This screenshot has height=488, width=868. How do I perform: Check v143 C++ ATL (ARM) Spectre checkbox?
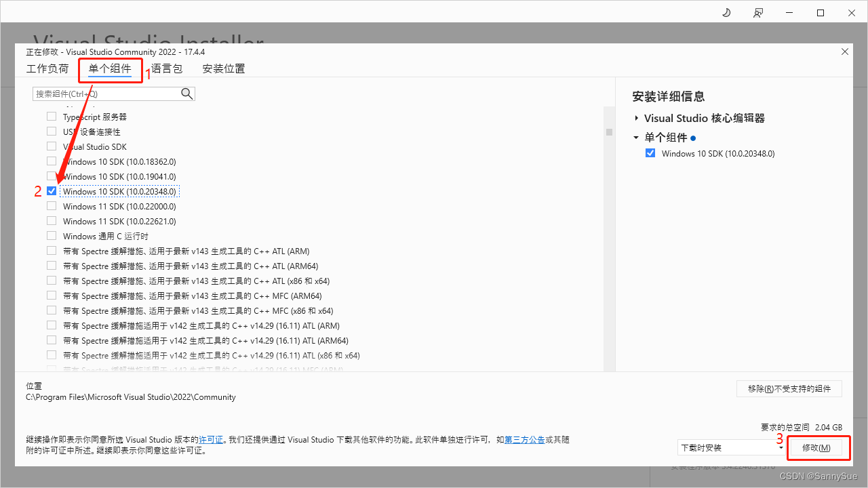[52, 251]
